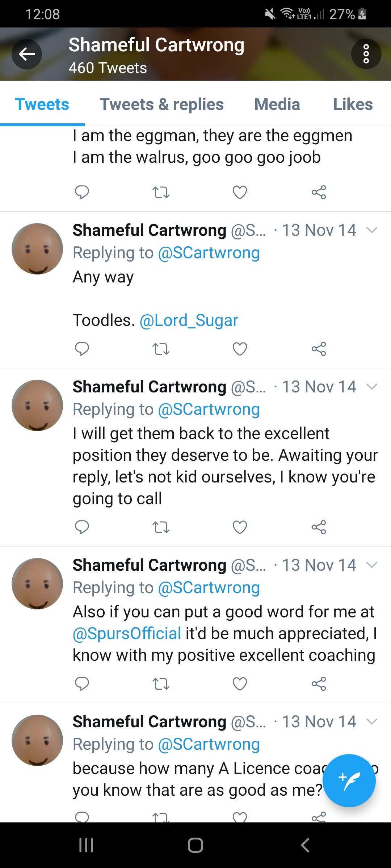
Task: Expand options chevron on "Any way" tweet
Action: click(x=372, y=230)
